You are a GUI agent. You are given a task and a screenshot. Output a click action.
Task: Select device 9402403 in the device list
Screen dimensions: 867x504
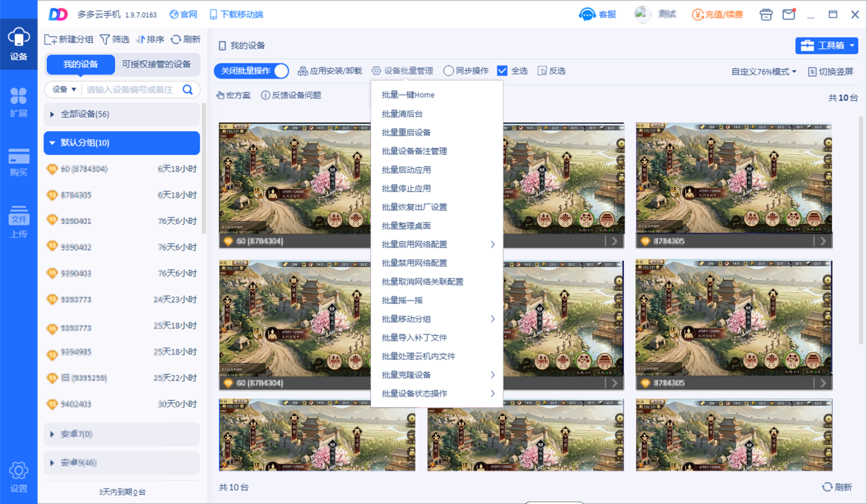pyautogui.click(x=122, y=404)
